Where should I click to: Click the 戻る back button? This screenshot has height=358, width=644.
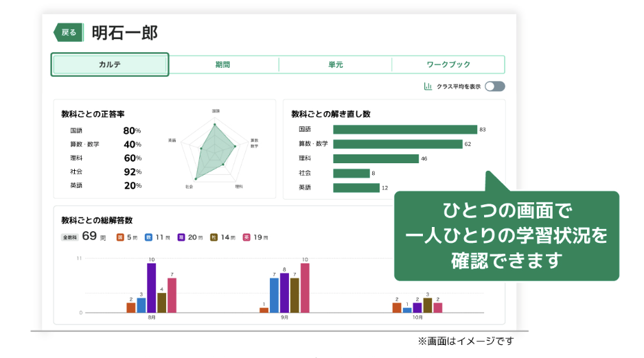[69, 32]
